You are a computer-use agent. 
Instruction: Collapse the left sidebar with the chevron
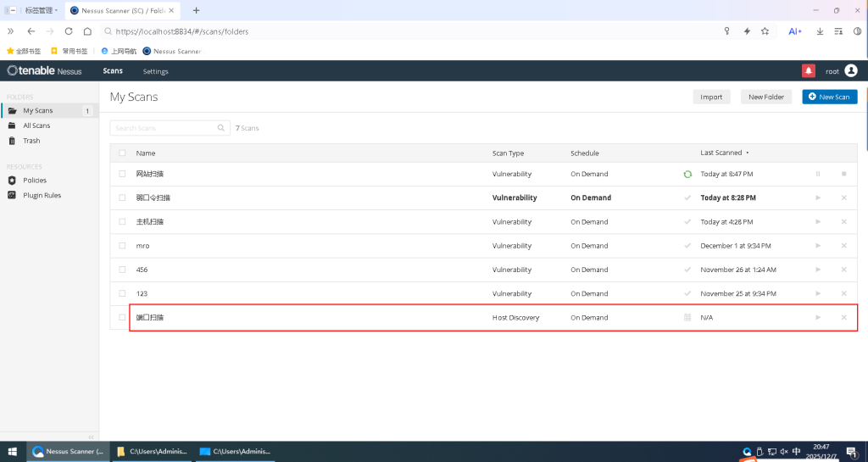tap(92, 437)
